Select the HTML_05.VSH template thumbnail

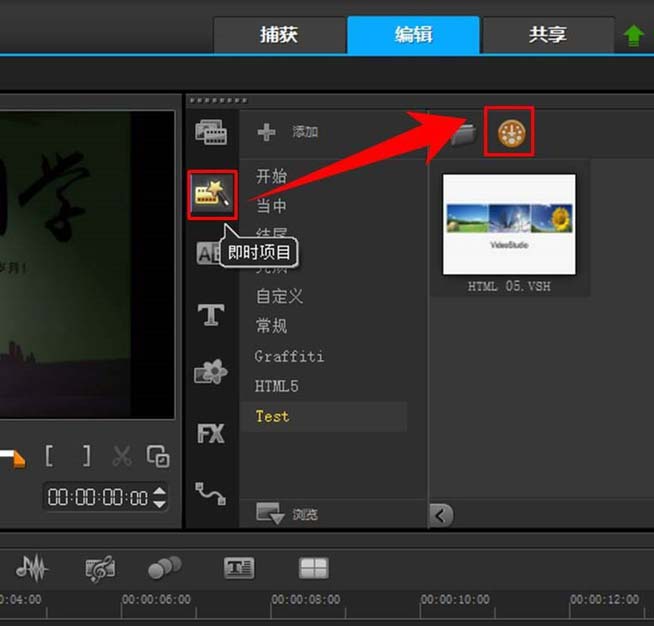[509, 224]
